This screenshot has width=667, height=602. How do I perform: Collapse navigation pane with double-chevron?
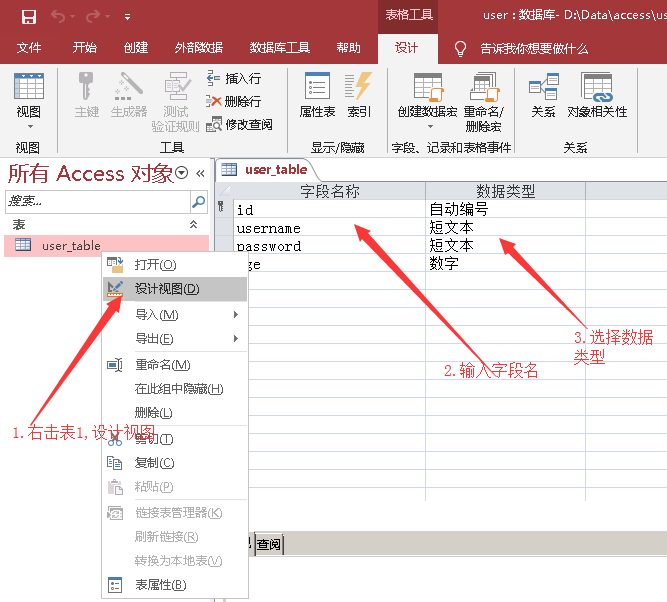point(200,173)
